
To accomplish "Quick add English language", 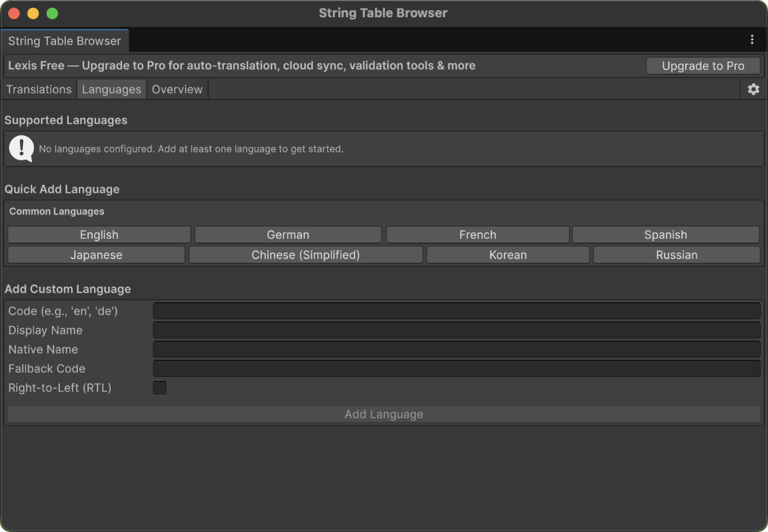I will [x=98, y=234].
